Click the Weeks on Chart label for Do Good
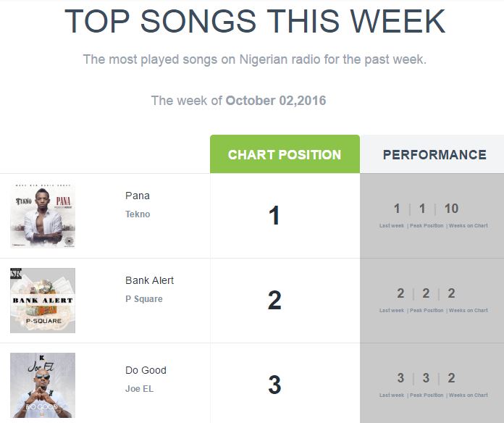This screenshot has width=504, height=423. pos(469,395)
